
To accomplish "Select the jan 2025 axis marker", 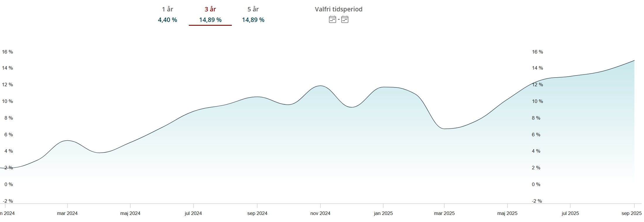I will point(383,213).
